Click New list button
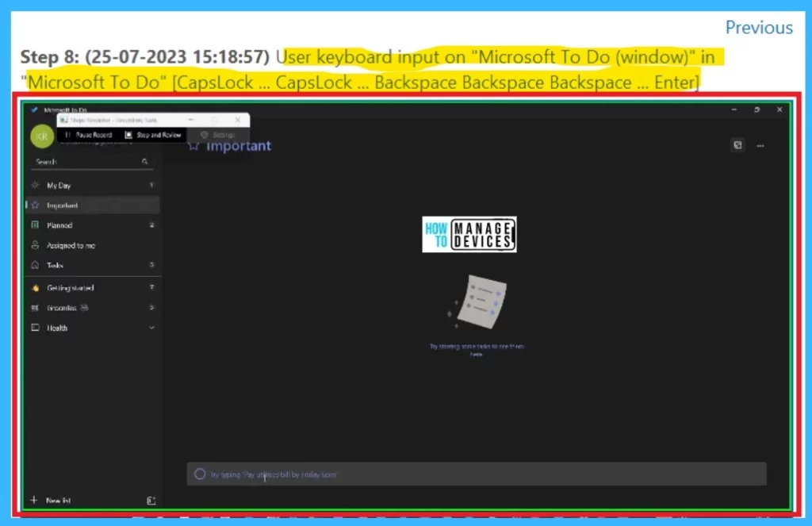This screenshot has height=526, width=812. [52, 500]
